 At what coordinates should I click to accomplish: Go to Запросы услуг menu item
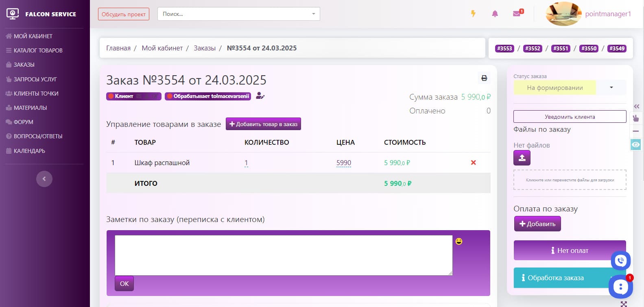[x=35, y=79]
